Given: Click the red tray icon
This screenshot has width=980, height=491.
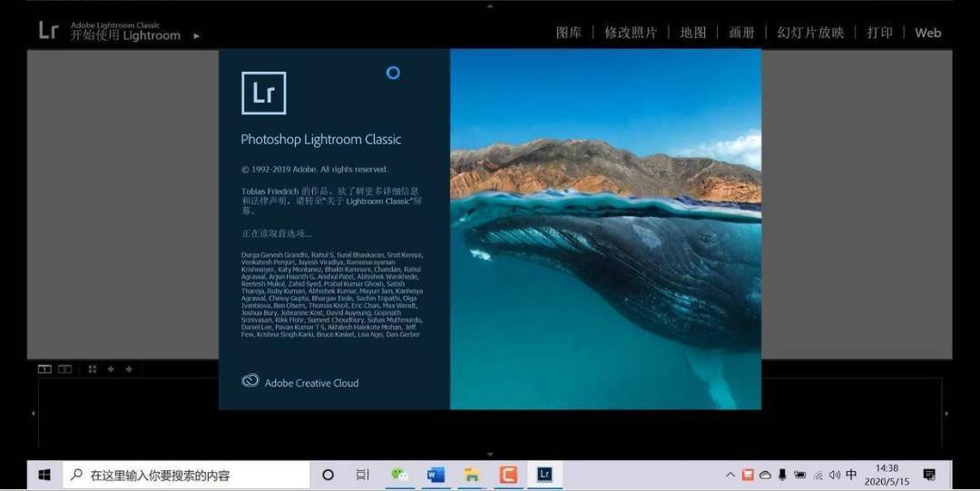Looking at the screenshot, I should coord(748,475).
